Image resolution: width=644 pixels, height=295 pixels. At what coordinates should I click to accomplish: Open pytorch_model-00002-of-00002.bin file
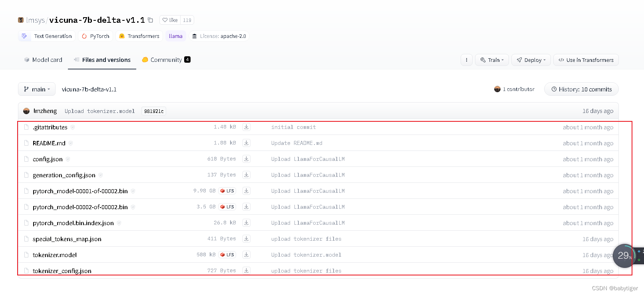click(x=80, y=207)
